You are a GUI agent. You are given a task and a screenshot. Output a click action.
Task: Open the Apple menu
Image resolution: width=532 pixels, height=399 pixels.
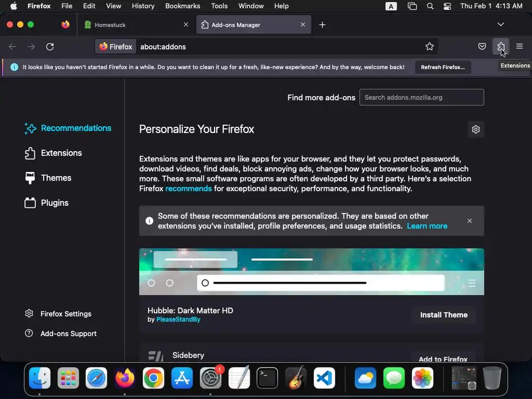coord(14,6)
